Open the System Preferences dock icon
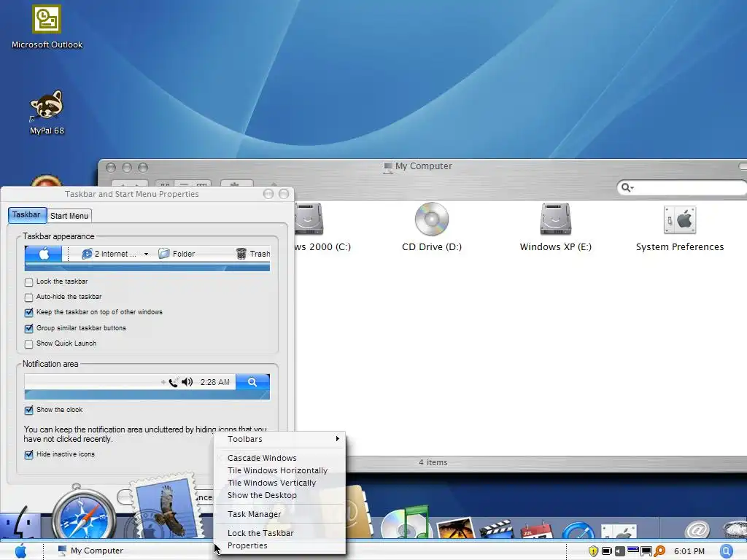The width and height of the screenshot is (747, 560). pyautogui.click(x=619, y=532)
